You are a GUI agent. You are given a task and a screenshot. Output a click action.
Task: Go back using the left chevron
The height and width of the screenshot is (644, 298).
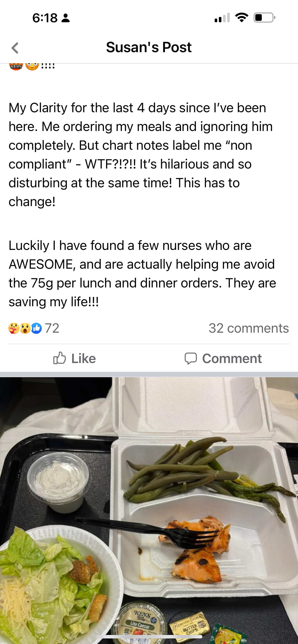15,48
